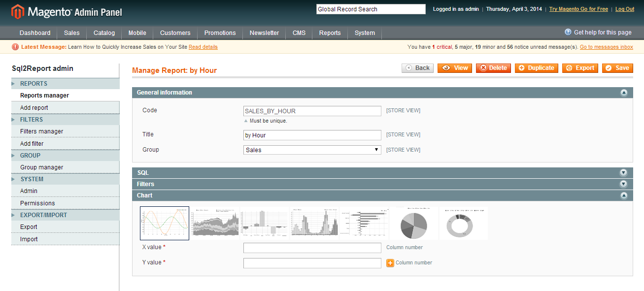Open the Catalog menu
644x291 pixels.
(104, 33)
